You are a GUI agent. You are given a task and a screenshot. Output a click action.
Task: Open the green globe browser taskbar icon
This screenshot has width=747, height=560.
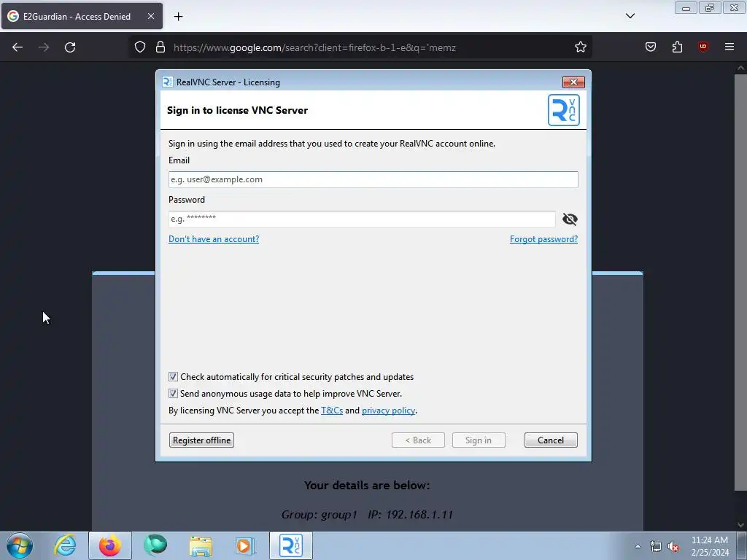(155, 545)
